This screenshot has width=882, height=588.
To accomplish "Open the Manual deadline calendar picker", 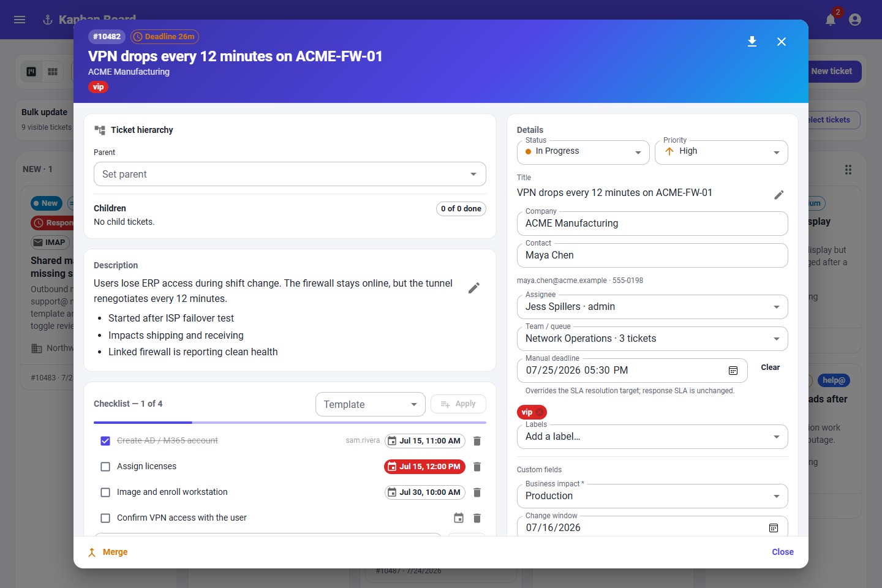I will point(733,371).
